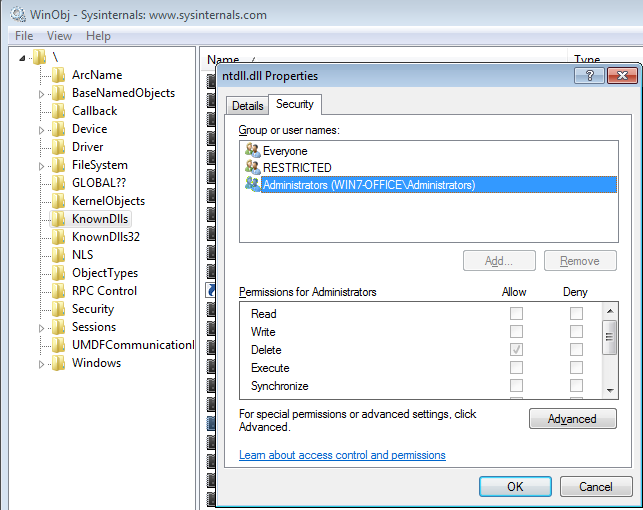Click the Security folder icon in tree
Image resolution: width=643 pixels, height=510 pixels.
[x=58, y=309]
